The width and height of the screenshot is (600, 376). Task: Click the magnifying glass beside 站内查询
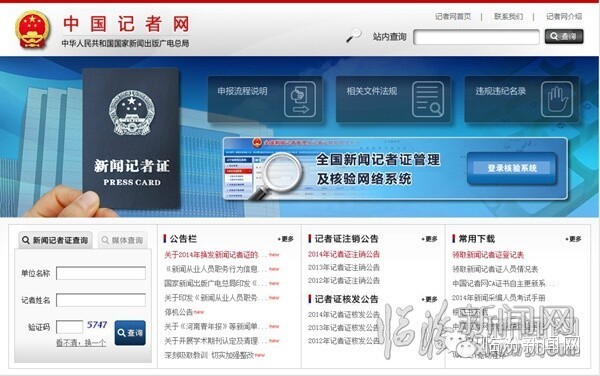pyautogui.click(x=354, y=36)
